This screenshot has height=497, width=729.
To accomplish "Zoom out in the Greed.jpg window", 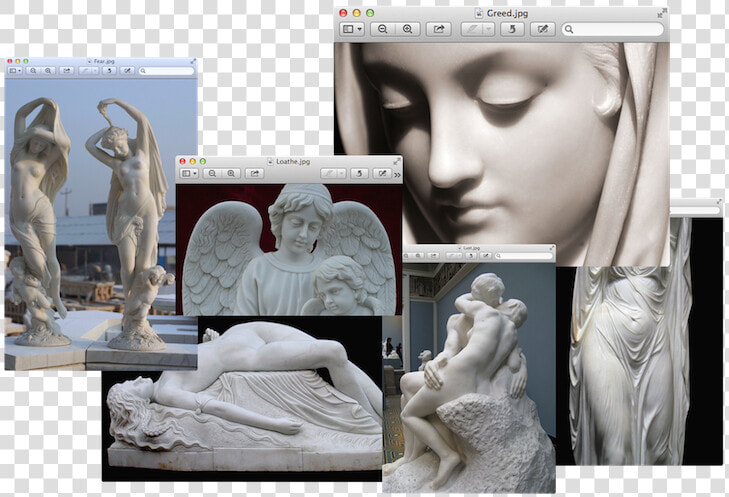I will point(383,29).
